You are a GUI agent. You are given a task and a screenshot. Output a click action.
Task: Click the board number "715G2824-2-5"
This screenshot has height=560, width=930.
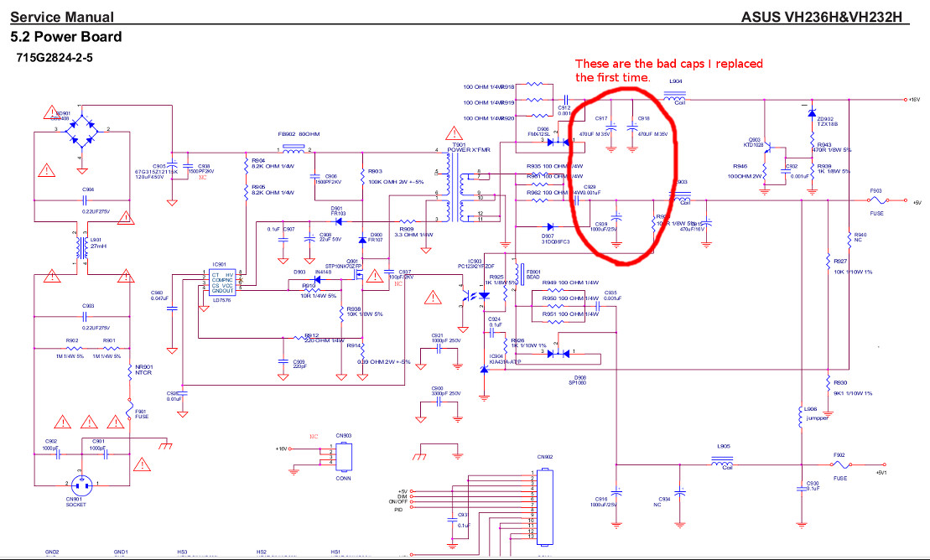click(55, 58)
